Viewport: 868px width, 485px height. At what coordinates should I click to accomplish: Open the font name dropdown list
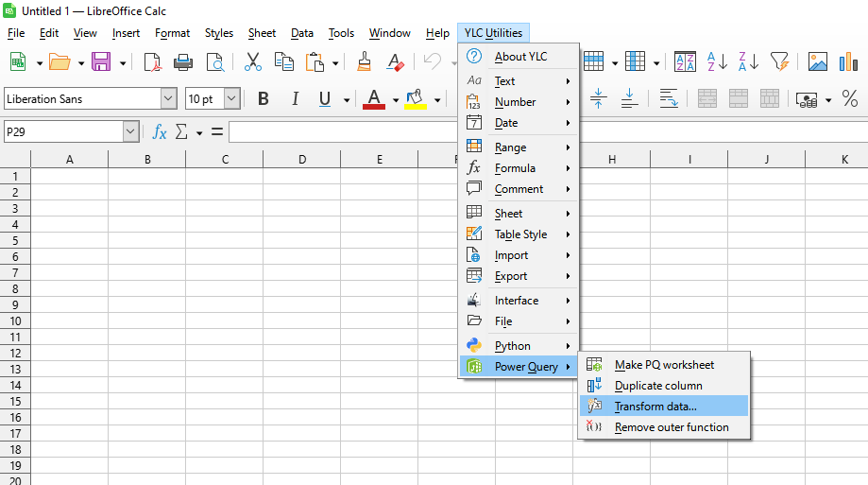168,99
